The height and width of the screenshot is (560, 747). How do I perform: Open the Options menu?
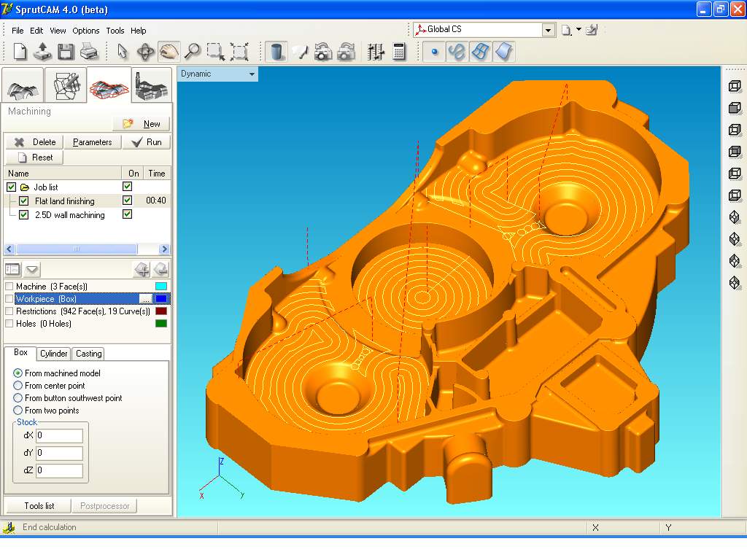86,31
